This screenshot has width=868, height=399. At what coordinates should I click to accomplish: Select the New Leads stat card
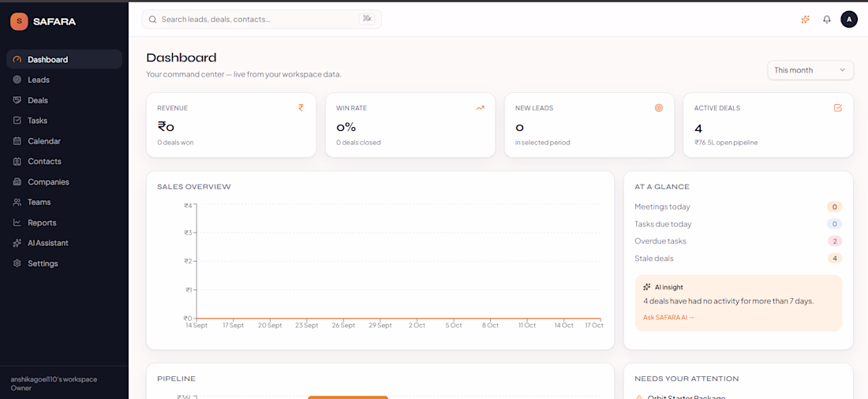tap(589, 125)
